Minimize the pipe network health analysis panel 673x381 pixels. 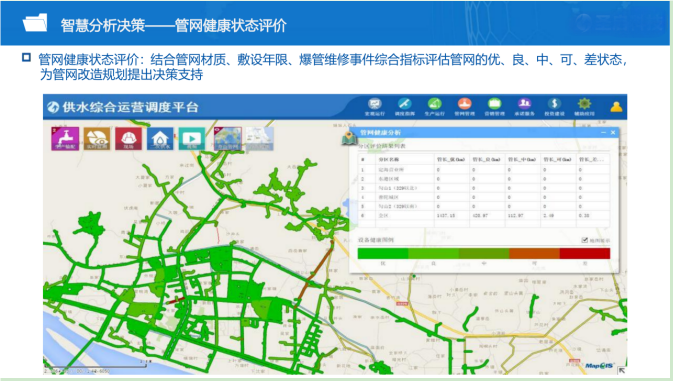point(603,133)
